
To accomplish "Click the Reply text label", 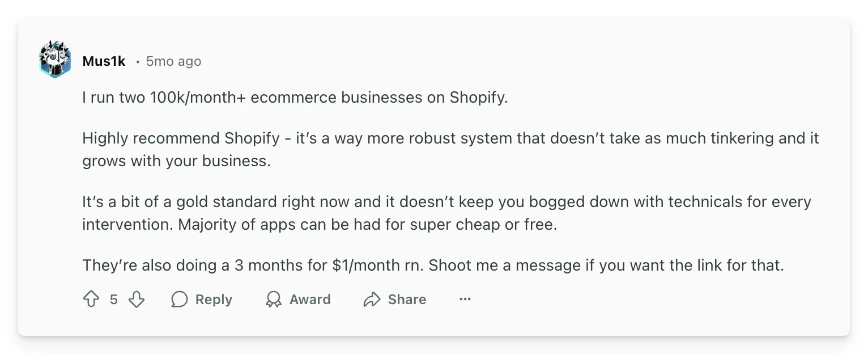I will [x=212, y=299].
